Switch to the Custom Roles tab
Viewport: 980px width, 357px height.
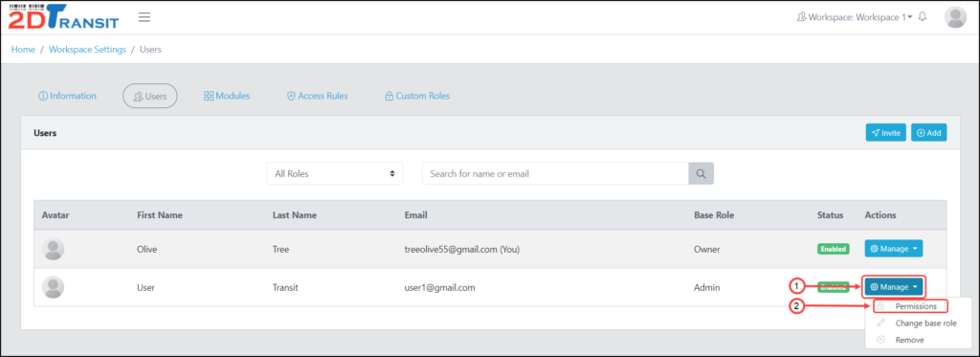pyautogui.click(x=417, y=96)
